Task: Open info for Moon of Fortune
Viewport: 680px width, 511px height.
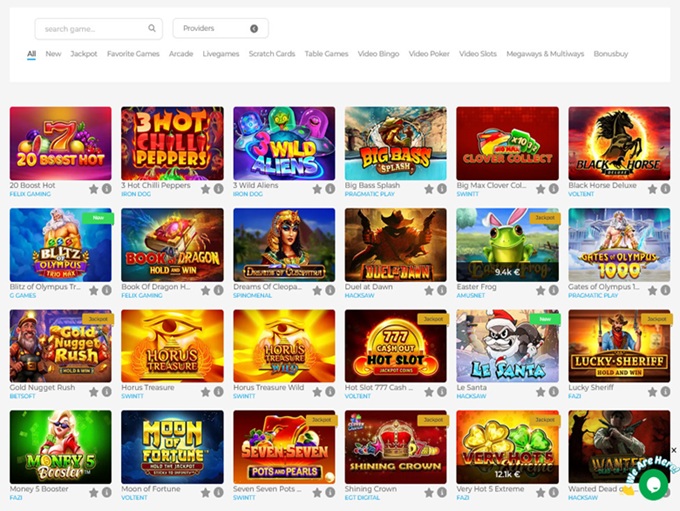Action: point(218,492)
